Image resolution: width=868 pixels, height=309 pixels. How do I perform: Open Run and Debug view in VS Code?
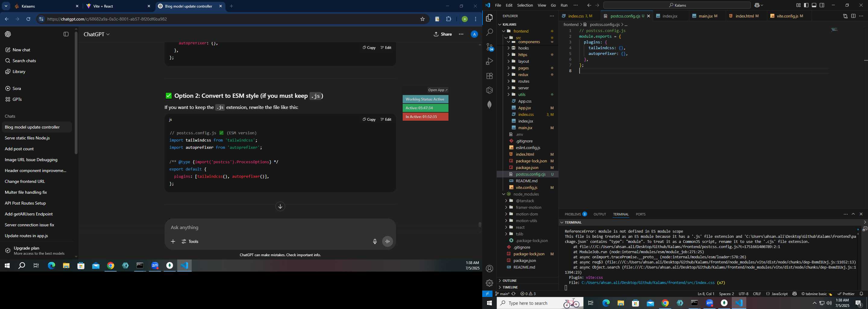(x=489, y=61)
